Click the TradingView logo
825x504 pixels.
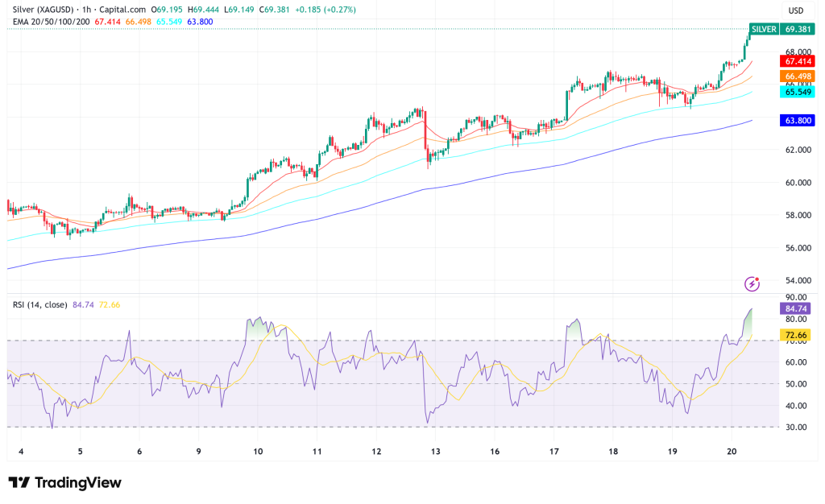pyautogui.click(x=64, y=483)
